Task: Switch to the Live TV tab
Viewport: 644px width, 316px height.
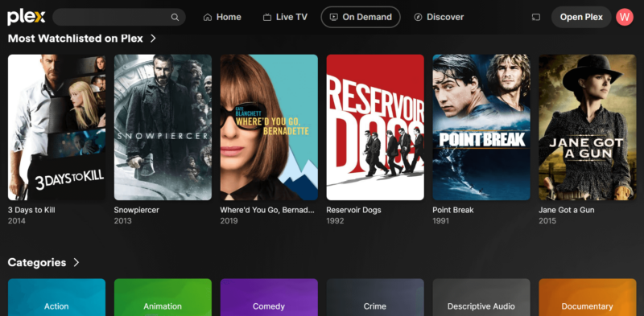Action: pos(285,17)
